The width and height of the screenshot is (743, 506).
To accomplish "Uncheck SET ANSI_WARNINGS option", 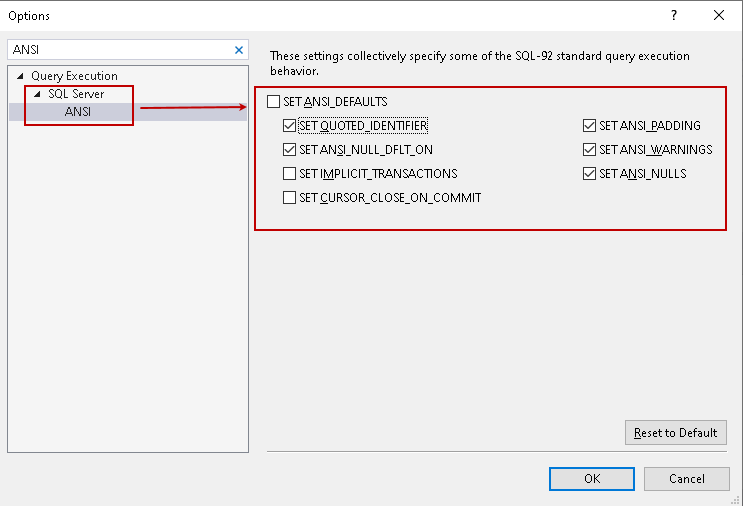I will 590,150.
